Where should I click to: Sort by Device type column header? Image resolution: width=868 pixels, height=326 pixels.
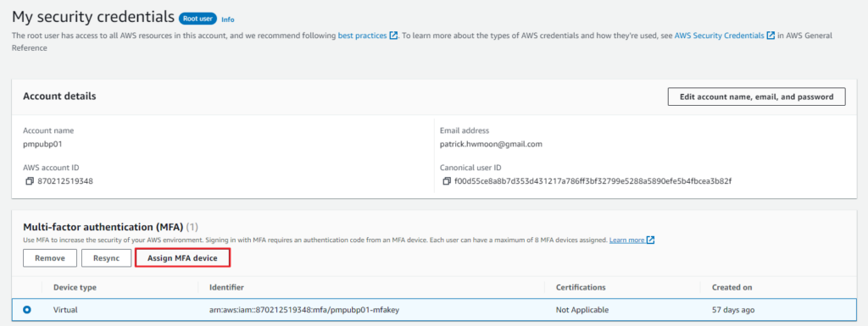75,288
